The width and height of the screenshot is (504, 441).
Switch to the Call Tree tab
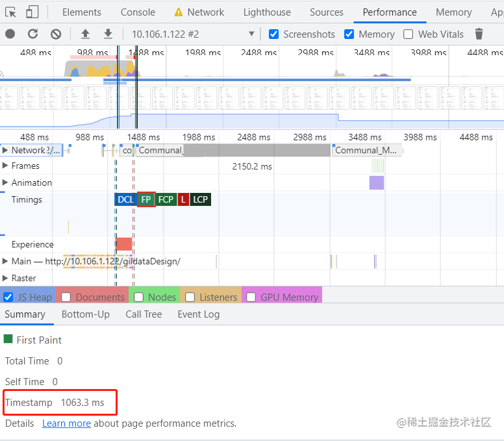[144, 314]
